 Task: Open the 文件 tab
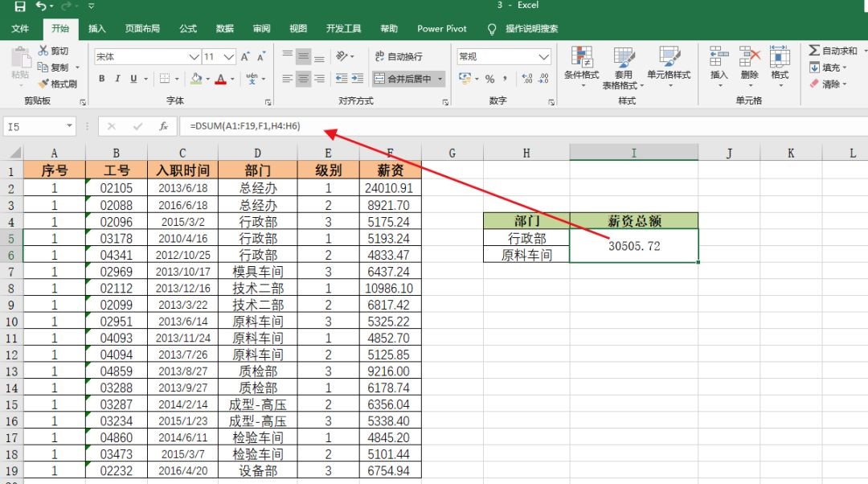click(20, 28)
